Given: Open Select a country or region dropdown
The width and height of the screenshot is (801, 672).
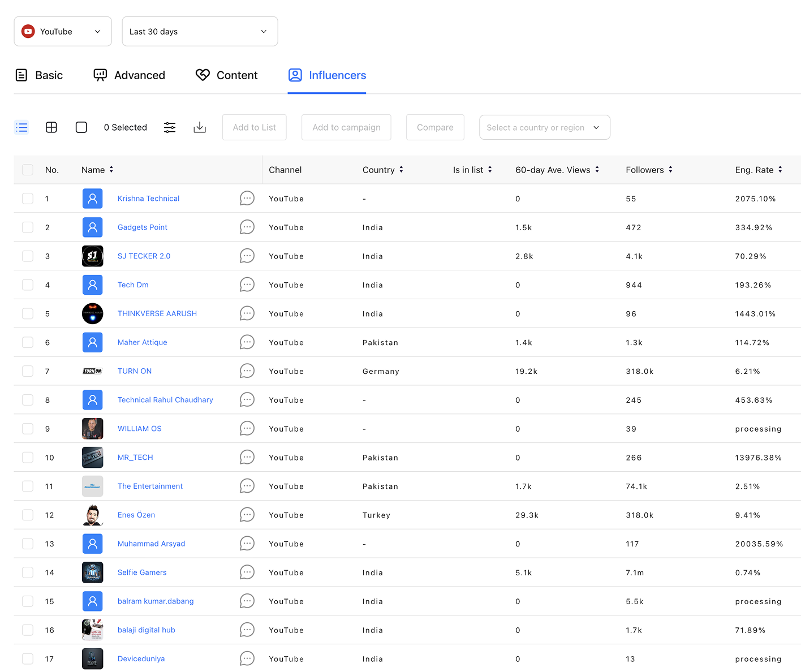Looking at the screenshot, I should [x=544, y=127].
